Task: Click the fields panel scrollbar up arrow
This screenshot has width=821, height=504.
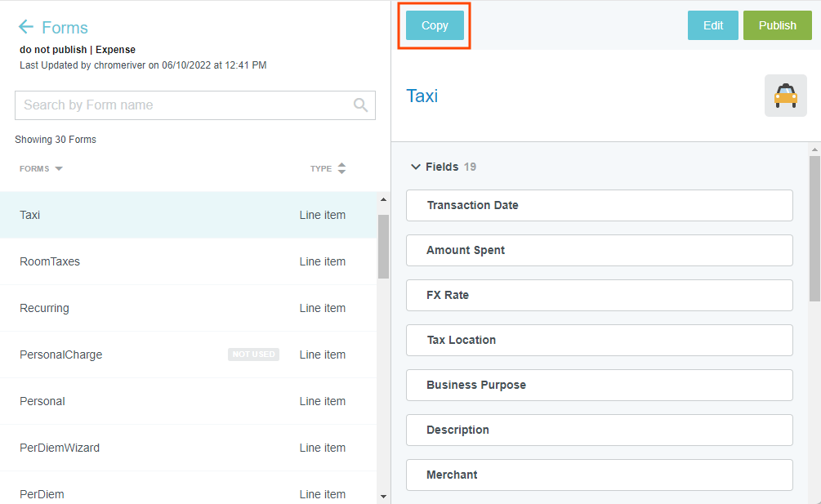Action: point(814,149)
